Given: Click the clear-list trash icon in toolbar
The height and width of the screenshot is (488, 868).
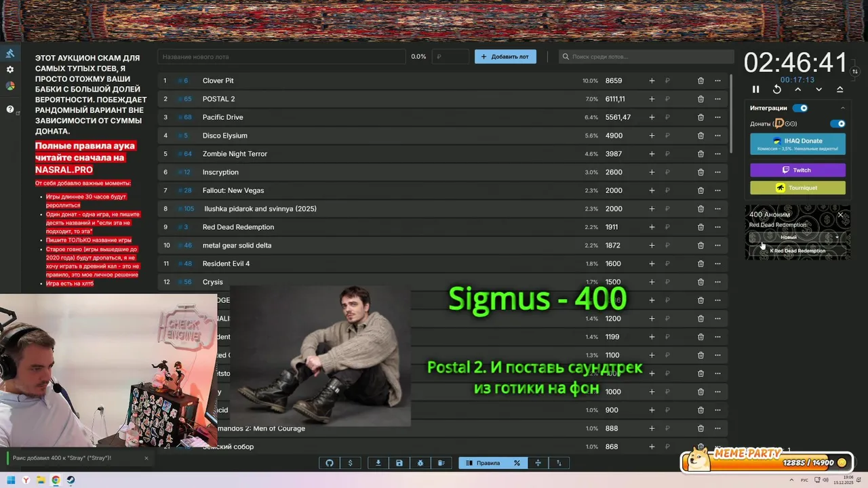Looking at the screenshot, I should (x=441, y=463).
